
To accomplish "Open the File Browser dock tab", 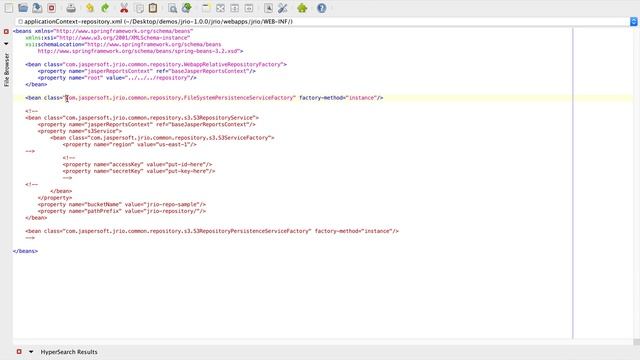I will pos(6,70).
